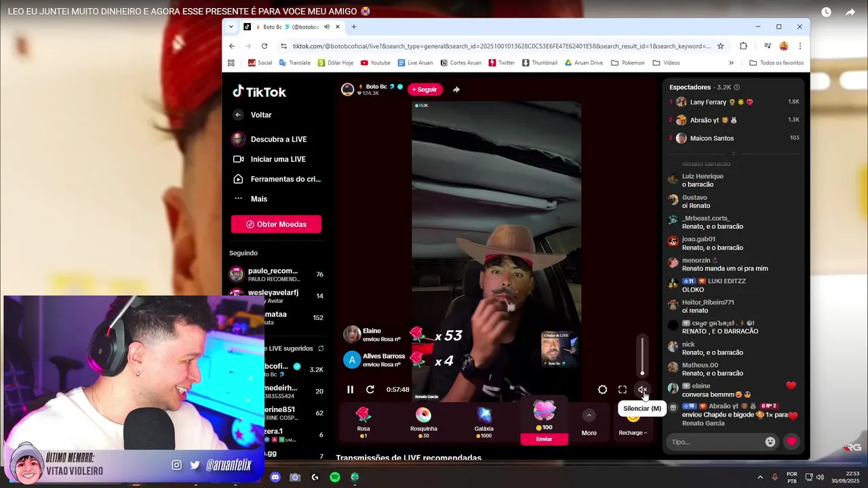Open viewer Maicon Santos in ranking
The width and height of the screenshot is (868, 488).
point(735,138)
